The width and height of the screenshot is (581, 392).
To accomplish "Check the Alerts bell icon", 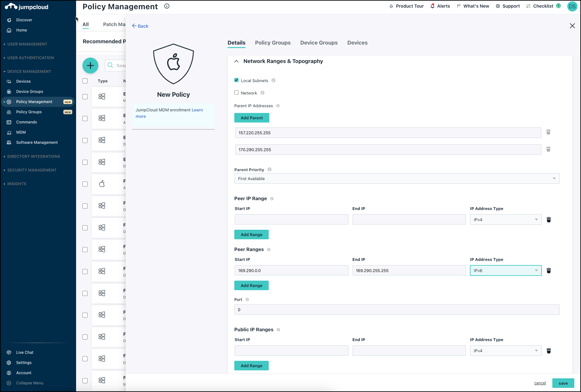I will click(432, 6).
